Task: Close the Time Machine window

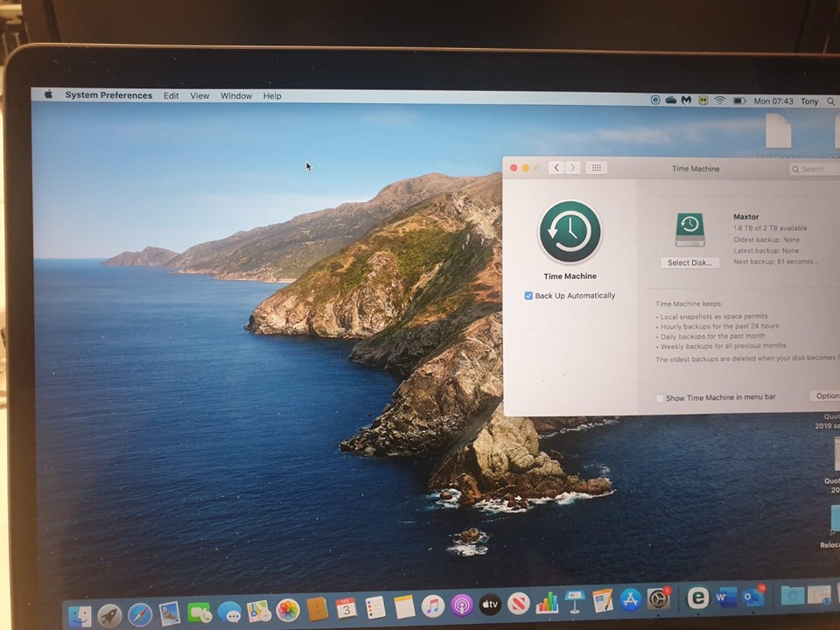Action: (514, 168)
